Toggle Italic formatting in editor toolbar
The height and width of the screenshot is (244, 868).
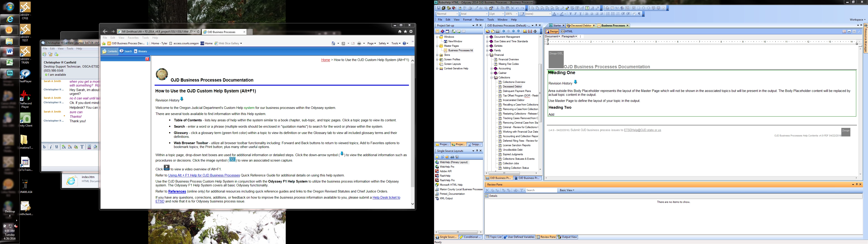(x=576, y=14)
